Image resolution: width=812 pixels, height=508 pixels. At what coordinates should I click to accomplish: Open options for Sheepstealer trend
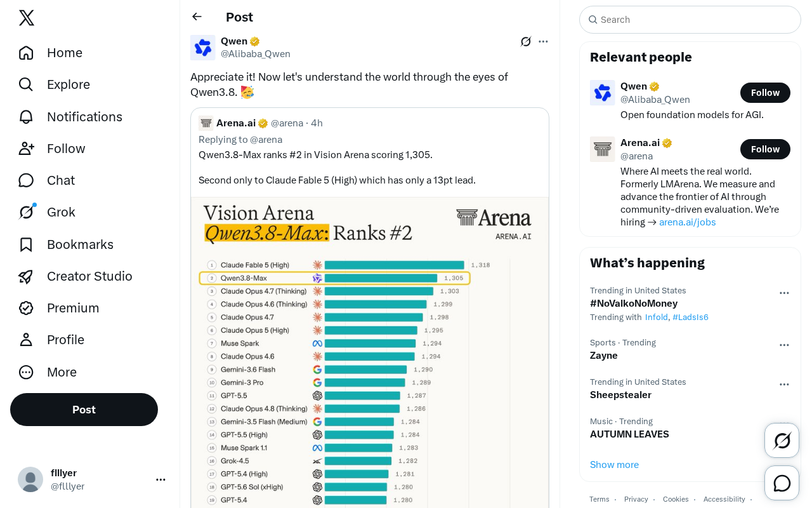pyautogui.click(x=784, y=384)
